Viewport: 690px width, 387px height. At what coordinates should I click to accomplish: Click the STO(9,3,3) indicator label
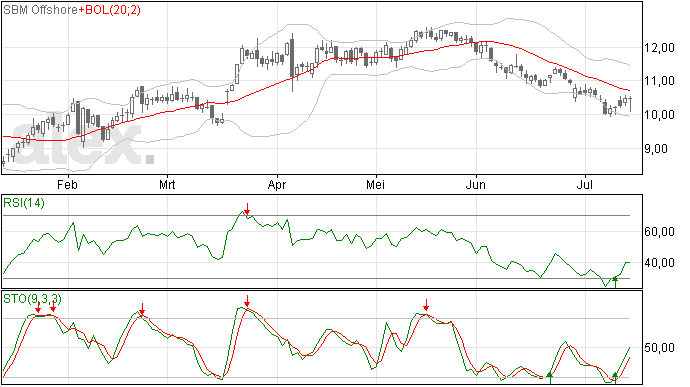(x=33, y=299)
